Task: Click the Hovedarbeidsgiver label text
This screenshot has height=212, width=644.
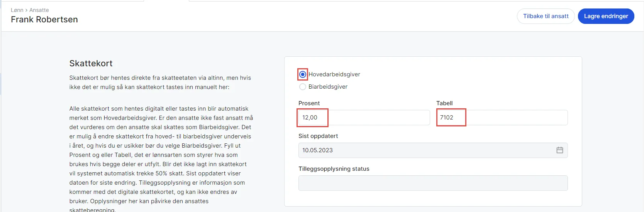Action: click(x=334, y=74)
